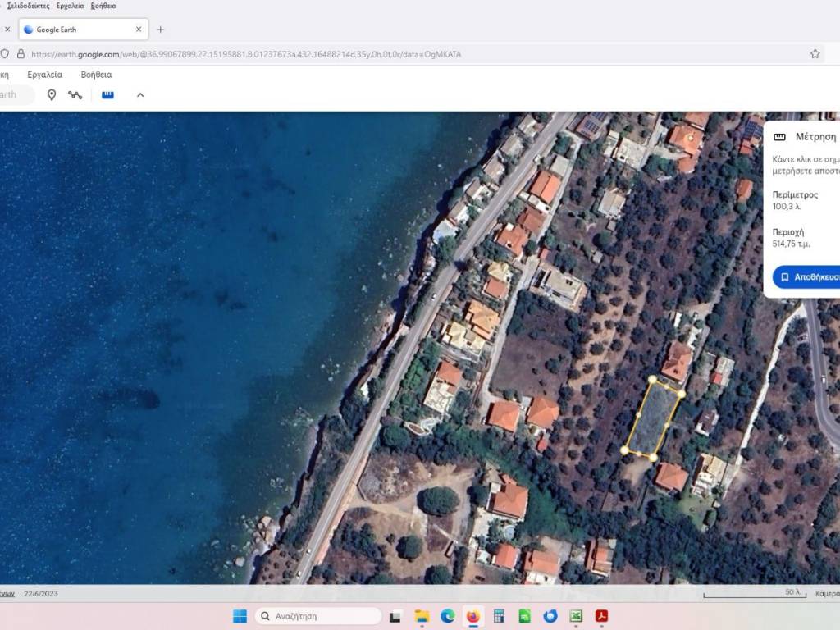Collapse the toolbar with the up chevron
840x630 pixels.
click(x=140, y=95)
